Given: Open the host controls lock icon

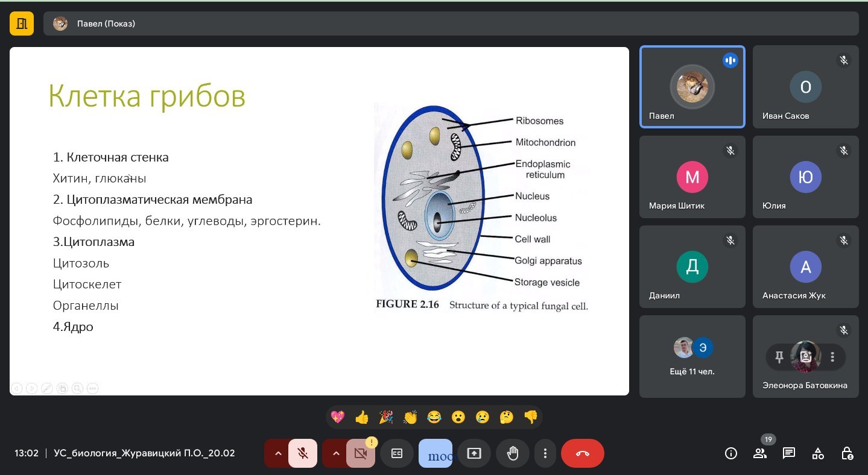Looking at the screenshot, I should pyautogui.click(x=847, y=453).
